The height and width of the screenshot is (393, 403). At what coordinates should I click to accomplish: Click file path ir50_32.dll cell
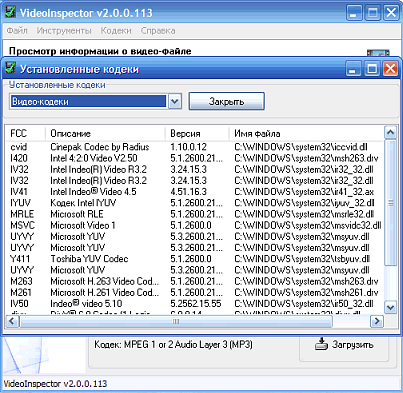304,304
